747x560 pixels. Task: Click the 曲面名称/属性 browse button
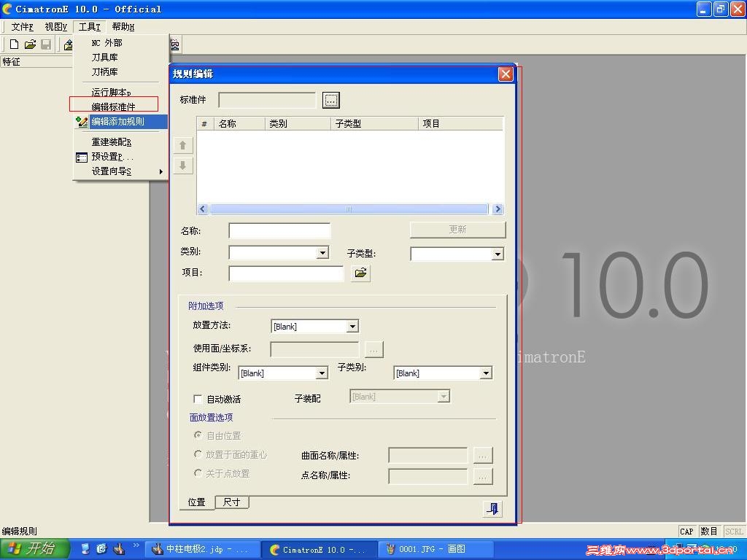483,456
